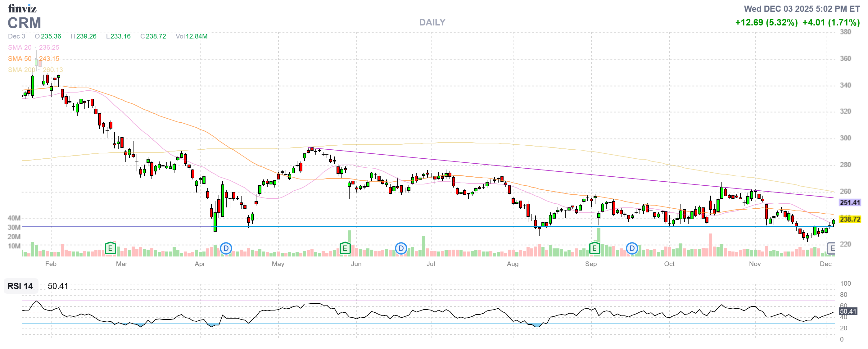The image size is (868, 349).
Task: Click the dividend D marker in June
Action: click(x=401, y=249)
